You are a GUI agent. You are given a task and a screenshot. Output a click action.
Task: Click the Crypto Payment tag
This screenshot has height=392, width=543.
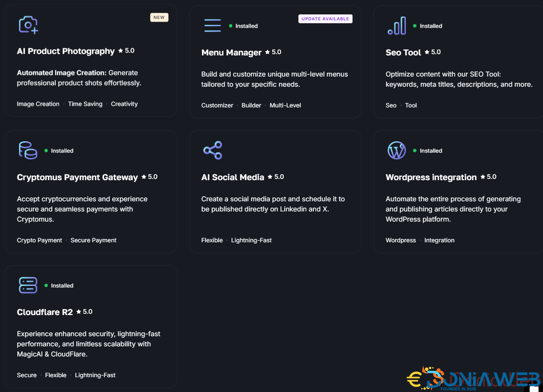coord(39,240)
